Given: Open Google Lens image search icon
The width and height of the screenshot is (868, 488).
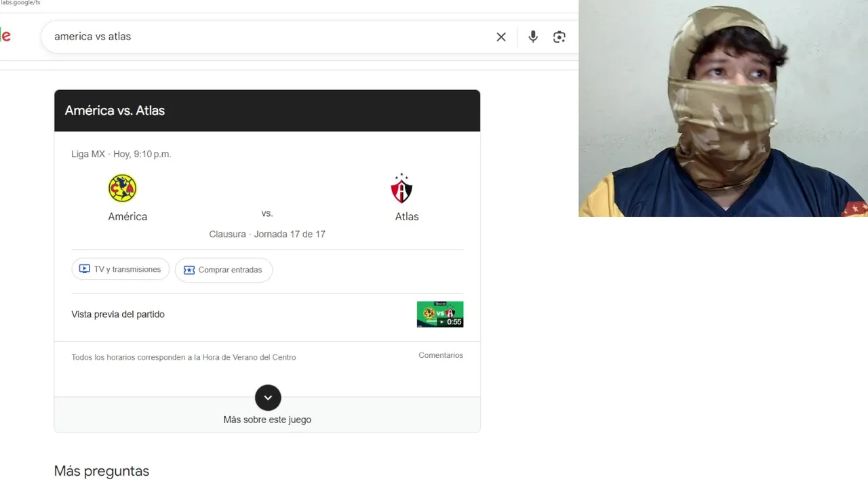Looking at the screenshot, I should (559, 37).
